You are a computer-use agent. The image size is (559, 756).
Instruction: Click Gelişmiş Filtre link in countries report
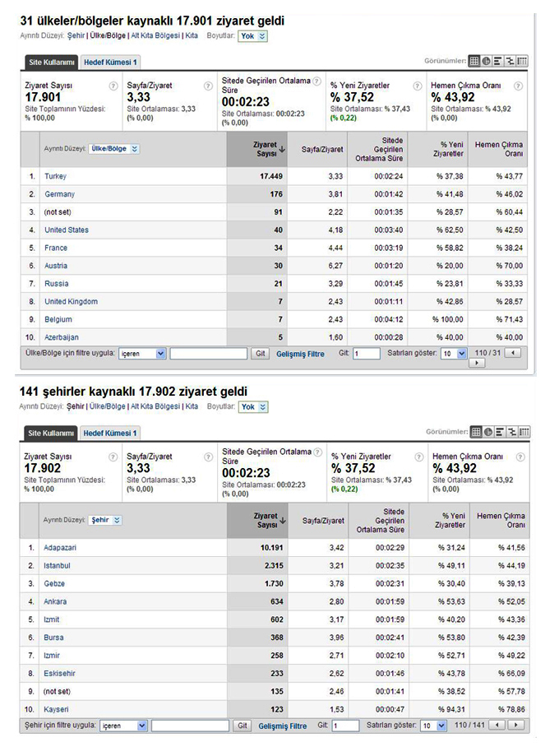(300, 354)
